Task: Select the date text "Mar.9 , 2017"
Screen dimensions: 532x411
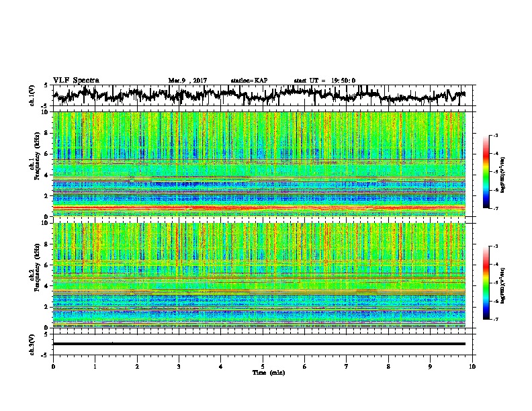Action: (187, 81)
